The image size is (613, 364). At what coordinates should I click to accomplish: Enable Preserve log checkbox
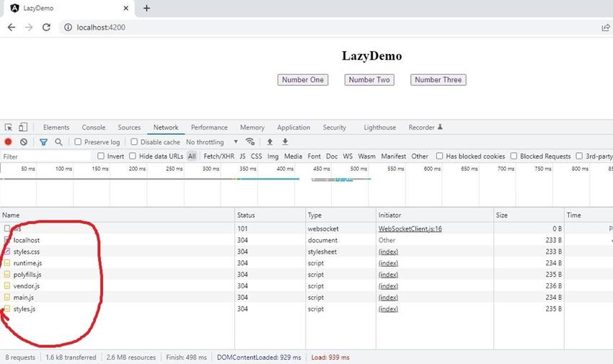79,142
